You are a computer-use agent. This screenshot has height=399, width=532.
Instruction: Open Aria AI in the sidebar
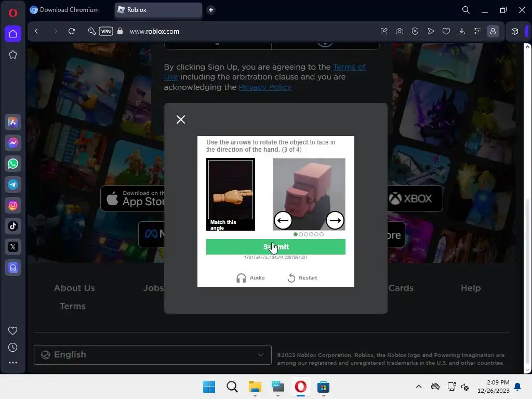coord(13,122)
